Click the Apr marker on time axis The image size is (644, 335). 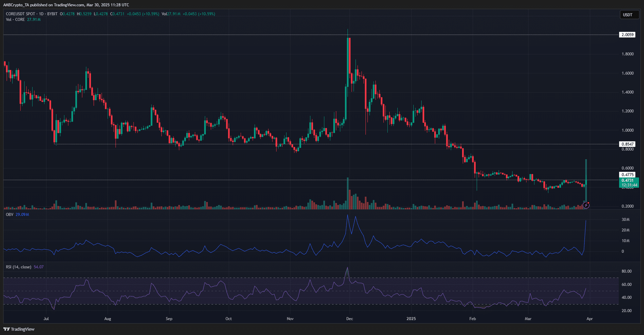(589, 319)
